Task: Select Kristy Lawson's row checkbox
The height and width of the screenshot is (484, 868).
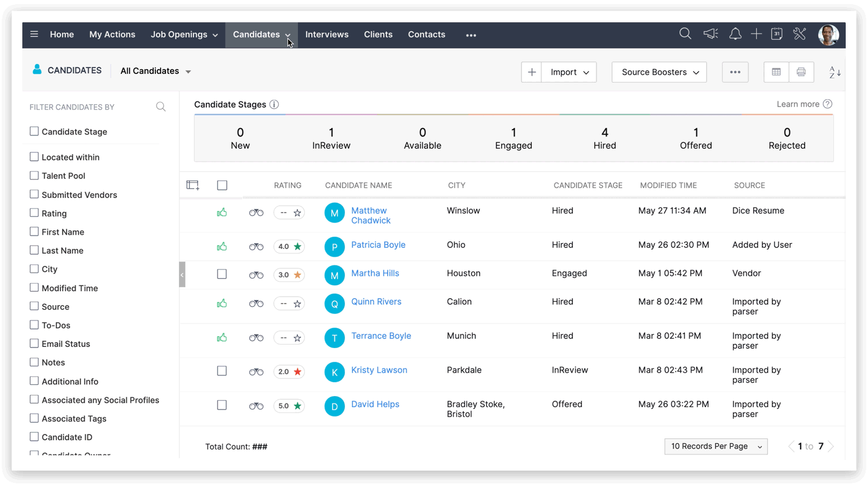Action: coord(222,371)
